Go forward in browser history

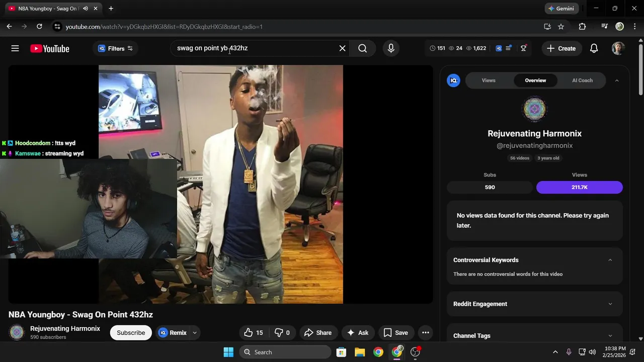point(24,26)
